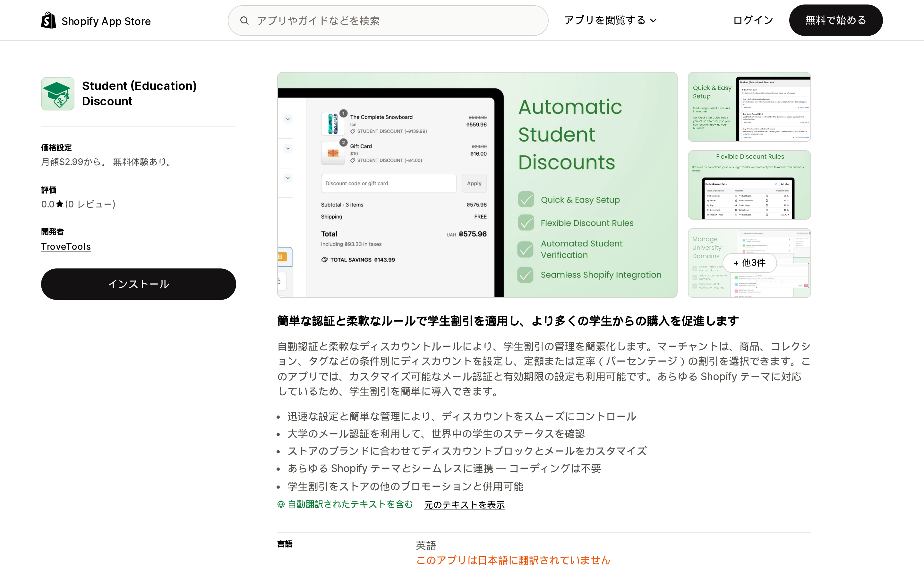The image size is (924, 578).
Task: Click the インストール button
Action: [139, 284]
